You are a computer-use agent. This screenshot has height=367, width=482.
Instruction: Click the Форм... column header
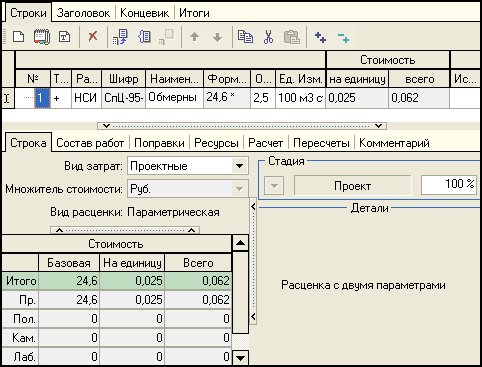tap(227, 79)
